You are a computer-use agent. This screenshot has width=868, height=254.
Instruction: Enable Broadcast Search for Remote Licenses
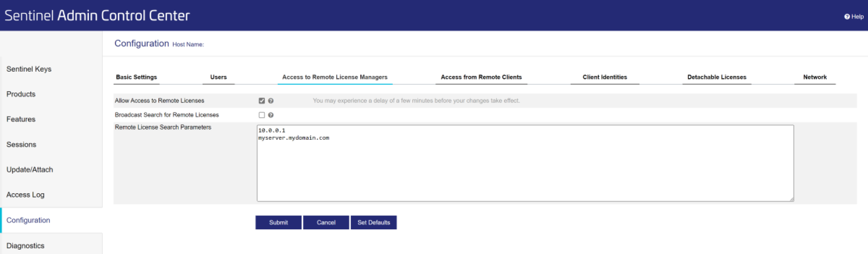[262, 115]
